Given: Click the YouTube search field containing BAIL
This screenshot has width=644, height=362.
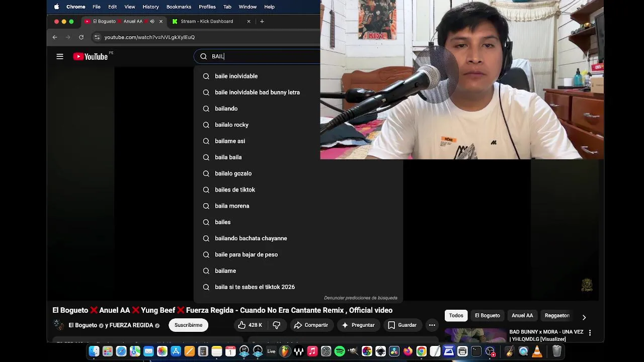Looking at the screenshot, I should 258,56.
